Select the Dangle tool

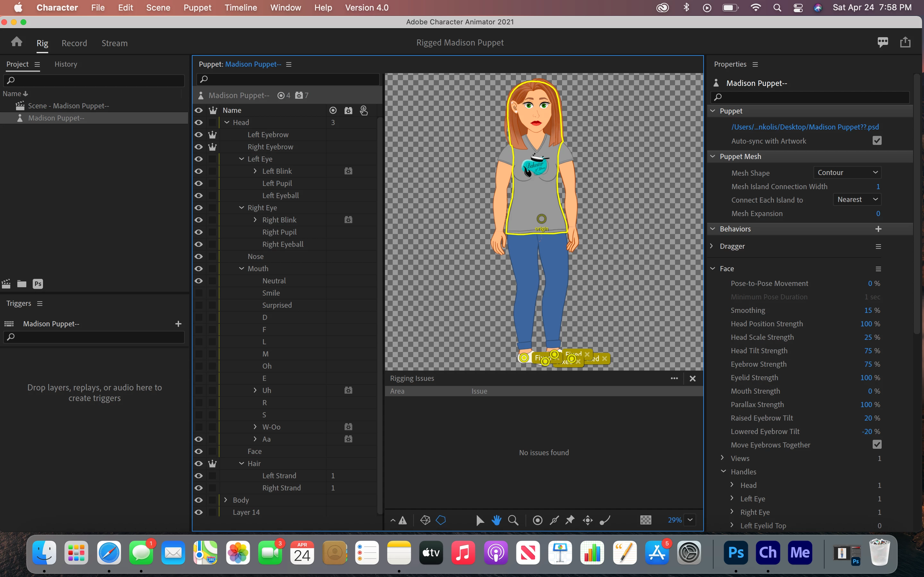coord(605,520)
